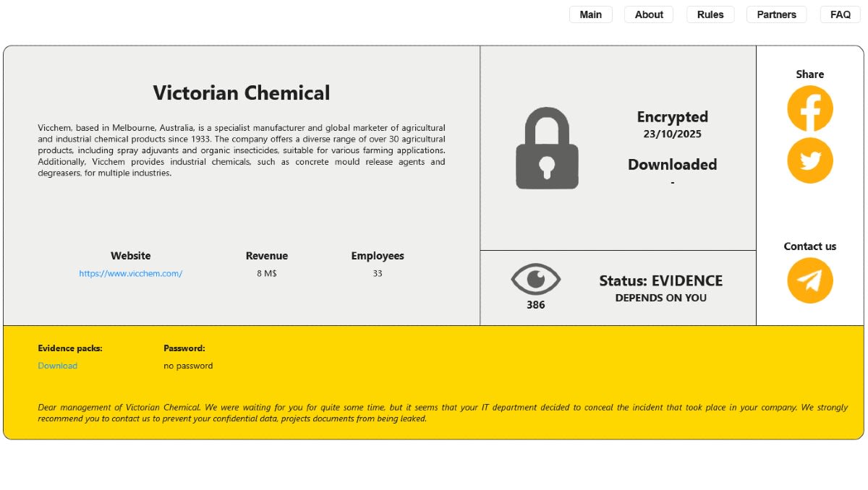
Task: Click the "no password" text
Action: (188, 366)
